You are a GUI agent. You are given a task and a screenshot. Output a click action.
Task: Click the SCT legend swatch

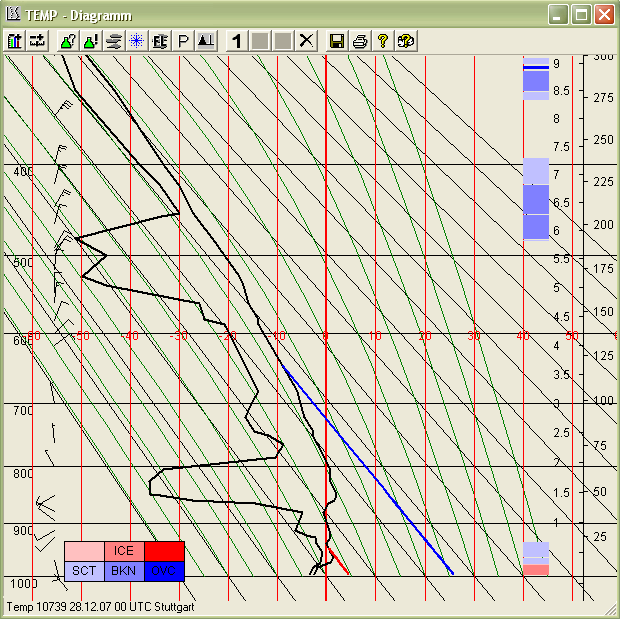84,571
